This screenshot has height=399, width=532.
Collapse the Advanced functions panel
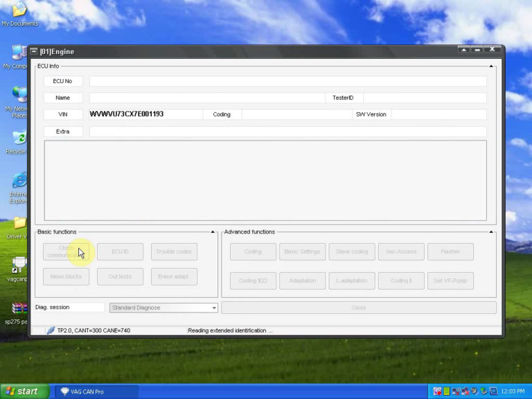tap(491, 232)
